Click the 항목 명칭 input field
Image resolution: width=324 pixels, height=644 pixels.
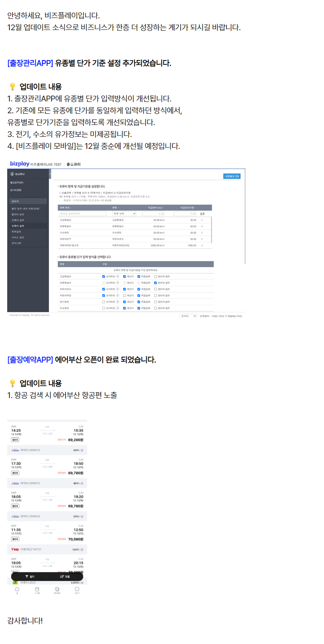83,214
